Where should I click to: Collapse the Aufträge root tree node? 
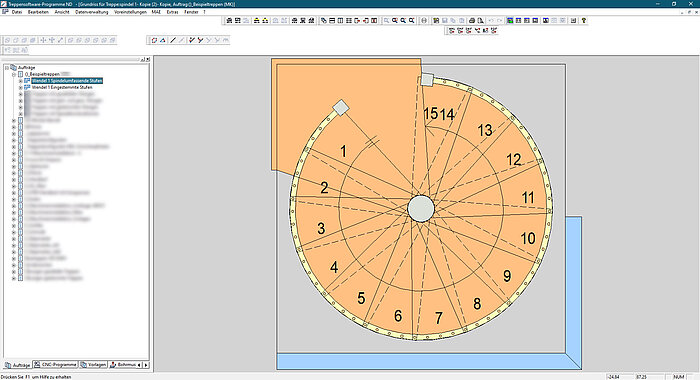[7, 67]
